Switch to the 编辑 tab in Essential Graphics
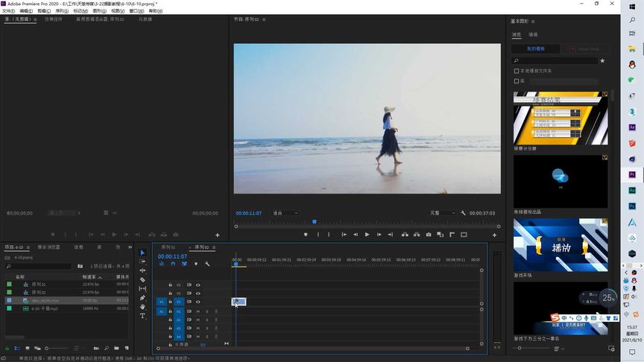644x362 pixels. (533, 34)
